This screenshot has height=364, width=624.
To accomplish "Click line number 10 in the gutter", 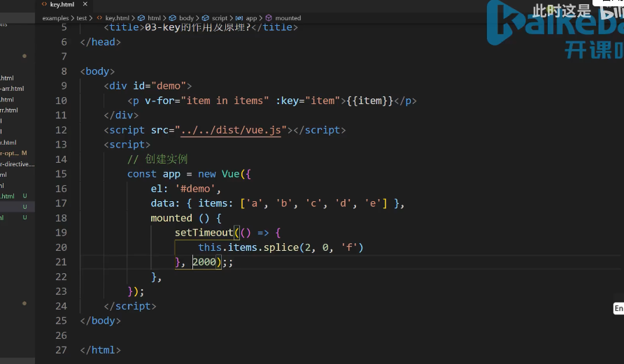I will [62, 101].
